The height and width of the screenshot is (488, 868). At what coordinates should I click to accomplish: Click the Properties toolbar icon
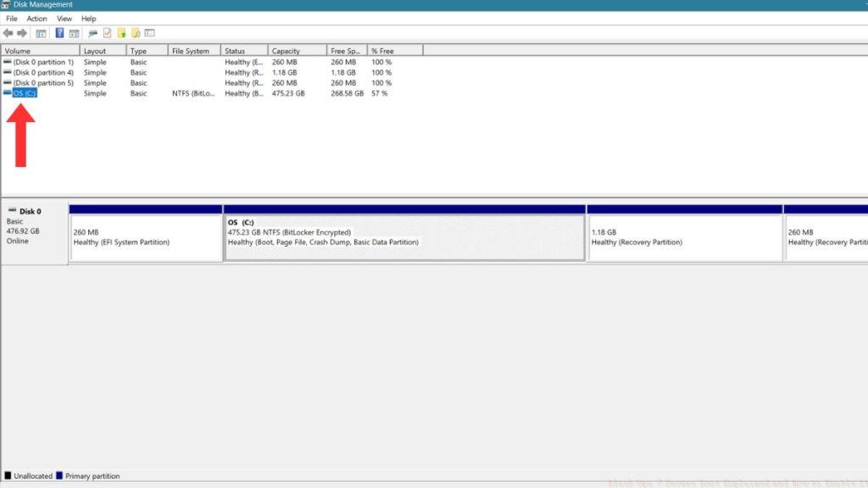click(x=107, y=32)
